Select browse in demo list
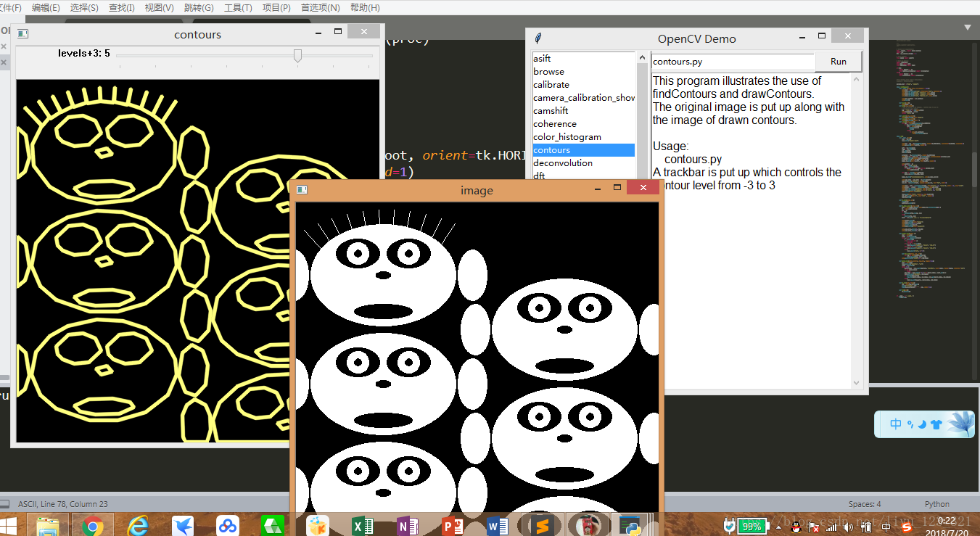The height and width of the screenshot is (536, 980). tap(584, 72)
